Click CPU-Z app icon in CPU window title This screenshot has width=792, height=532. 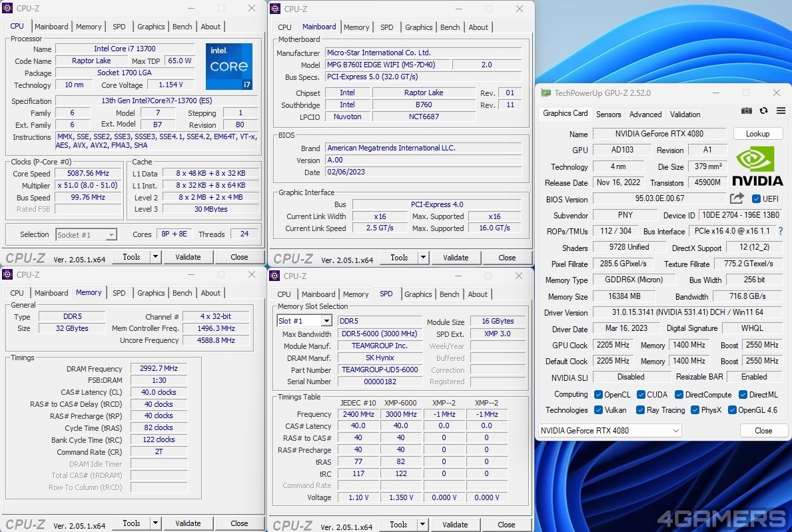(x=7, y=8)
